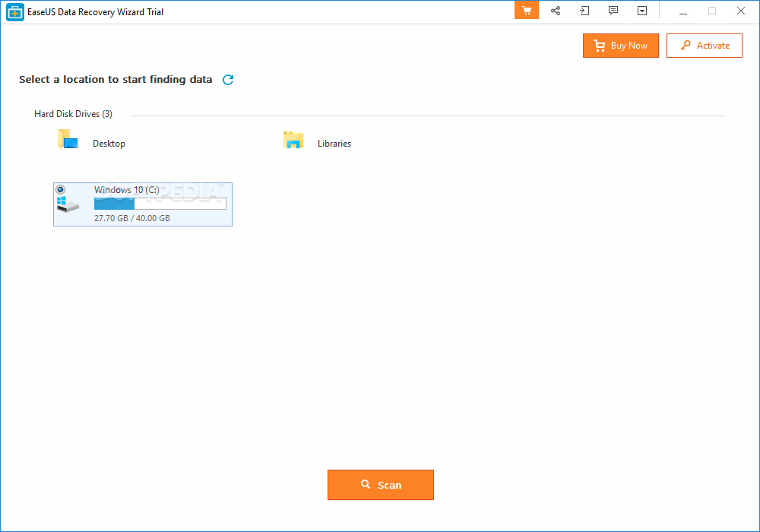
Task: Open the share icon in title bar
Action: (556, 11)
